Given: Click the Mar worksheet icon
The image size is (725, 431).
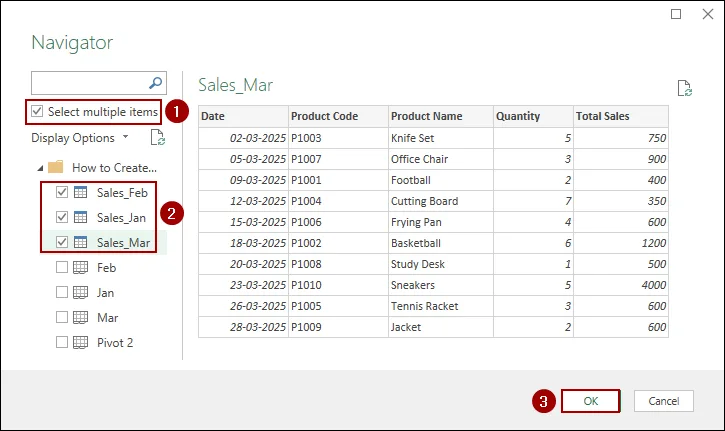Looking at the screenshot, I should point(80,317).
